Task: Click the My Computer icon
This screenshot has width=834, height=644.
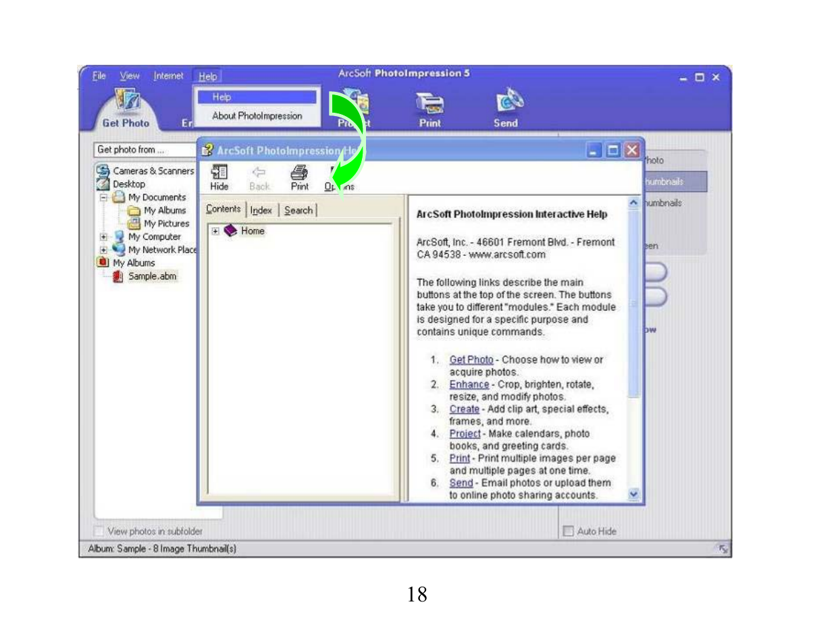Action: tap(119, 236)
